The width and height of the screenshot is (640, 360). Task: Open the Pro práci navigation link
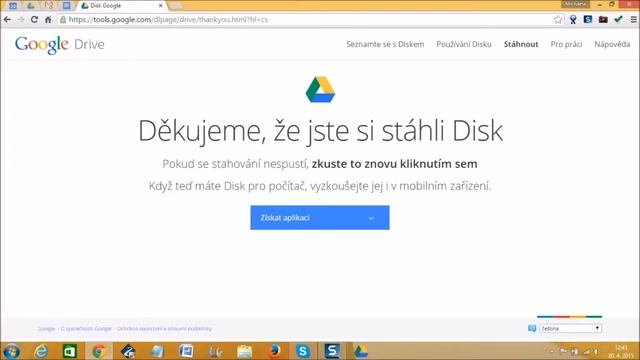coord(566,44)
